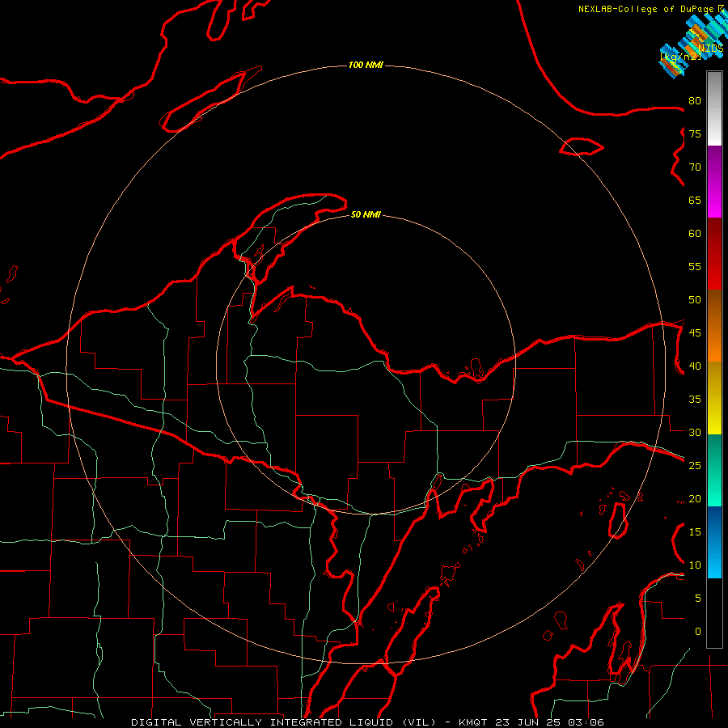
Task: Click the 10 value on the color scale
Action: (695, 565)
